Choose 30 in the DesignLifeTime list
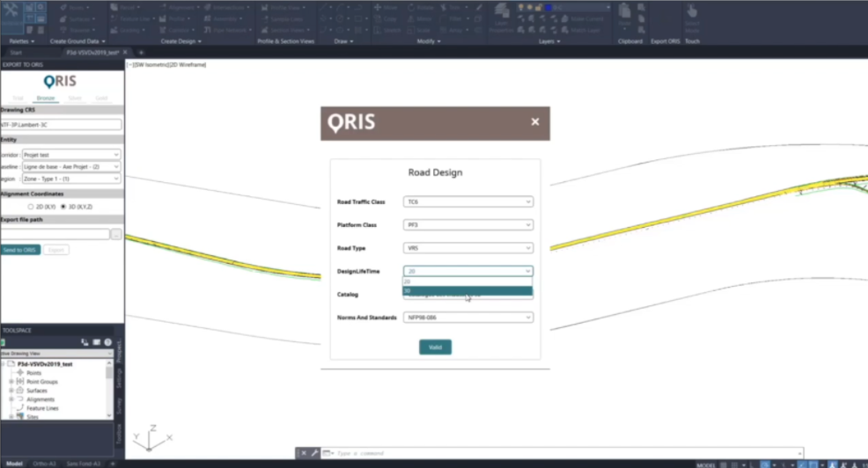The width and height of the screenshot is (868, 468). (x=467, y=290)
